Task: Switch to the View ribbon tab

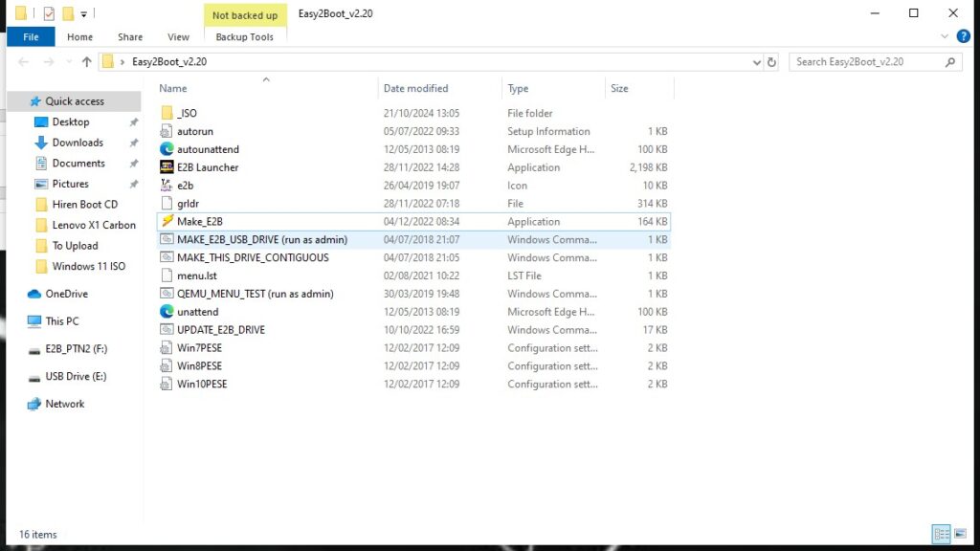Action: [178, 37]
